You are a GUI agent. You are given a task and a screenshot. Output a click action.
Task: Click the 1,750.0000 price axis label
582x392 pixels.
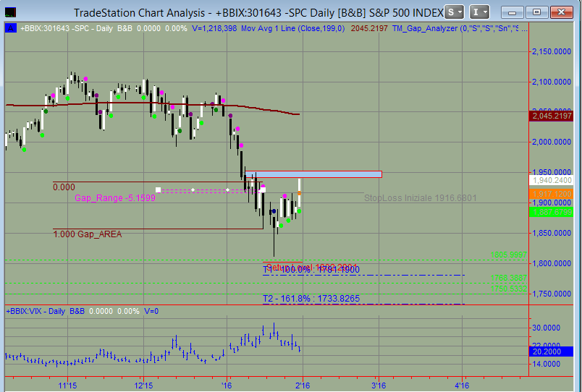551,294
